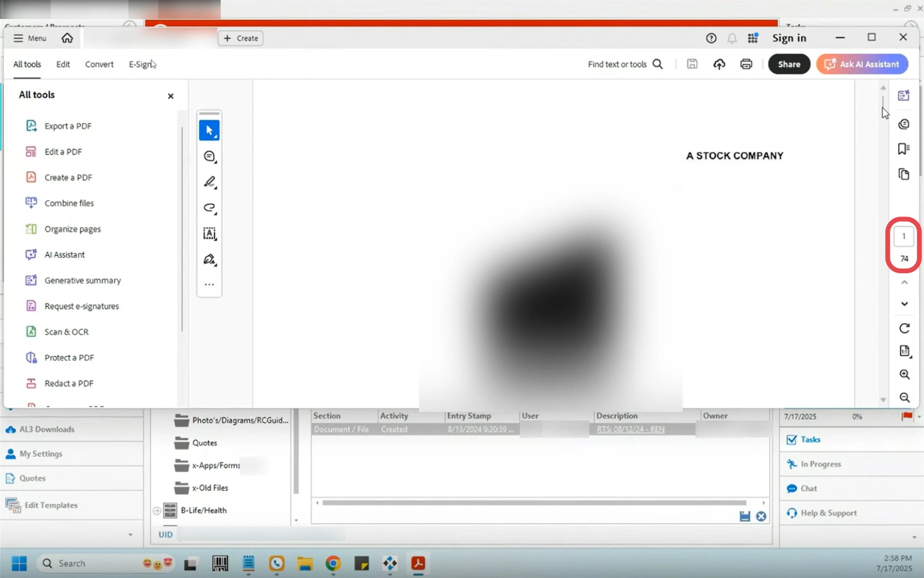The image size is (924, 578).
Task: Open the E-Sign tab
Action: point(140,64)
